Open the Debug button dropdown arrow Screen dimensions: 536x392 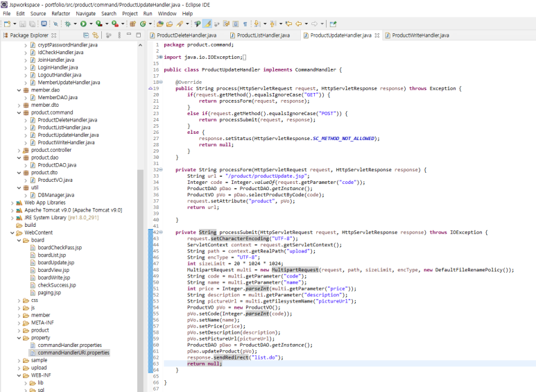click(75, 24)
